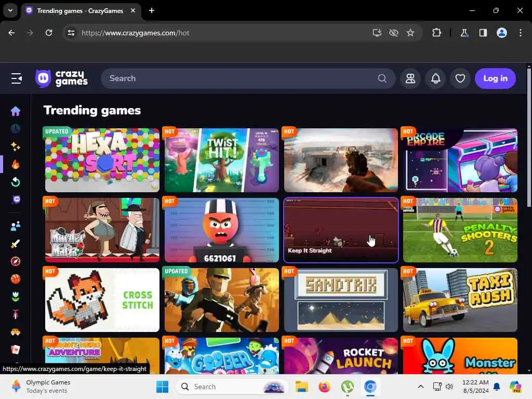Open the Cross Stitch game thumbnail
Viewport: 532px width, 399px height.
point(102,300)
